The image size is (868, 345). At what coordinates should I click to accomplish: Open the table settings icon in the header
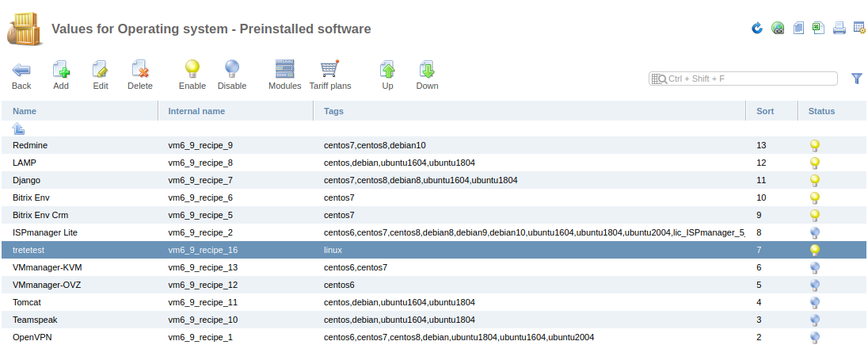(x=859, y=28)
